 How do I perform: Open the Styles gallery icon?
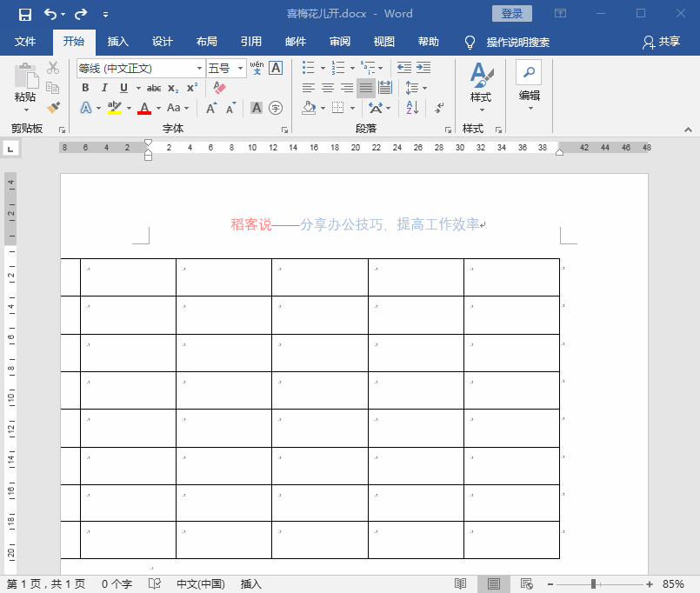coord(481,75)
